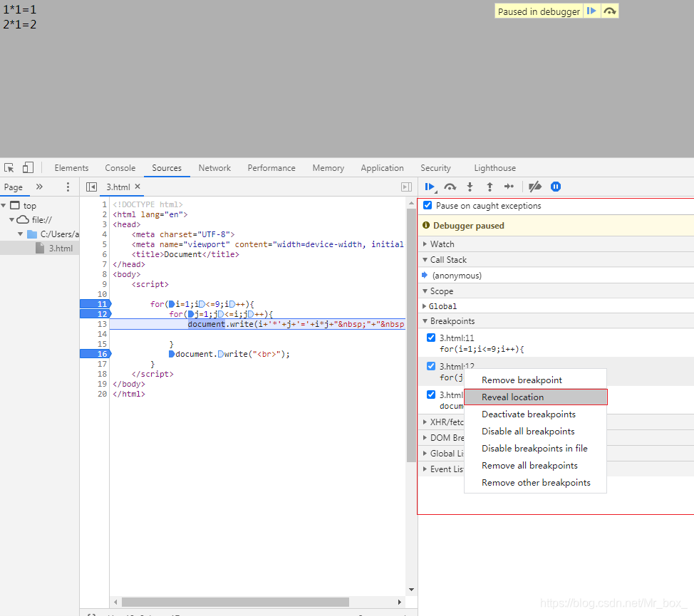Hide the debugger sidebar pane

(406, 187)
